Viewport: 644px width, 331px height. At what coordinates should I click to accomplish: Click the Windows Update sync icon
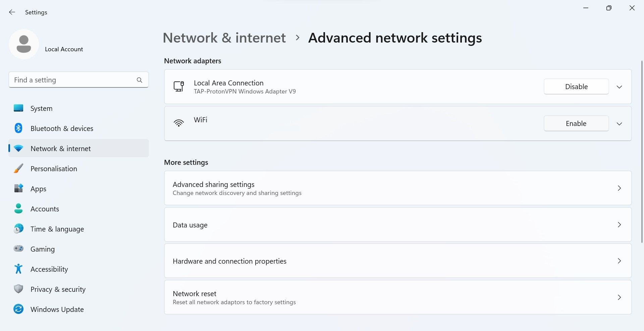(18, 309)
